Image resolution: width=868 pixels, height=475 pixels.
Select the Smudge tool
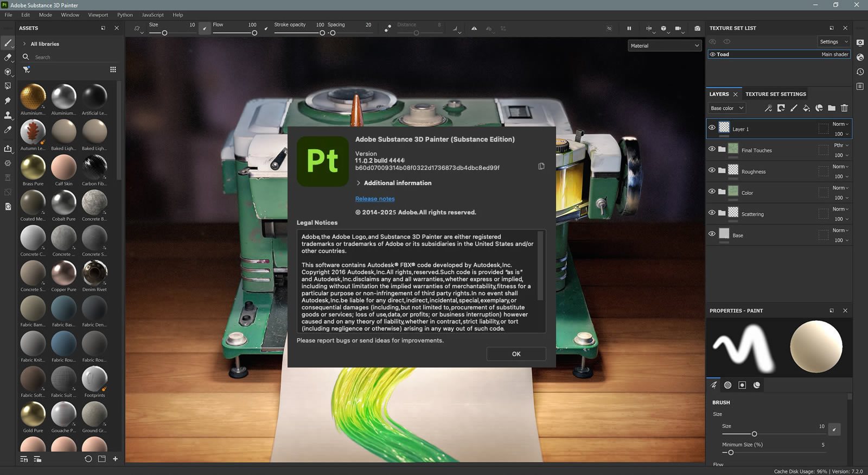tap(8, 100)
